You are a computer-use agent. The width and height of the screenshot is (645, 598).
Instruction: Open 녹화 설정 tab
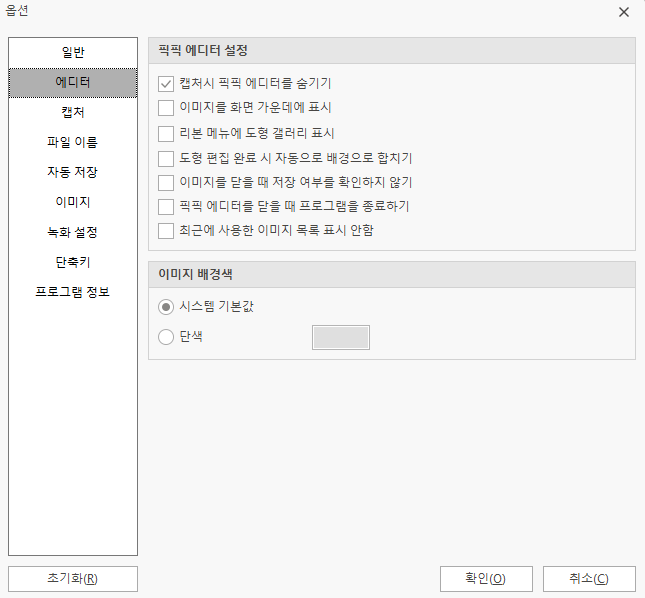pos(73,232)
